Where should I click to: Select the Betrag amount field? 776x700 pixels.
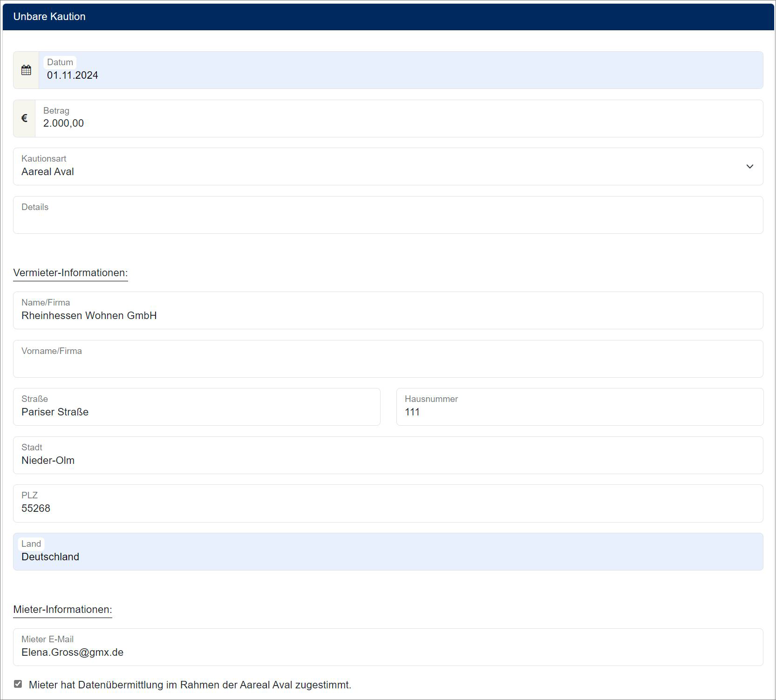pyautogui.click(x=399, y=123)
